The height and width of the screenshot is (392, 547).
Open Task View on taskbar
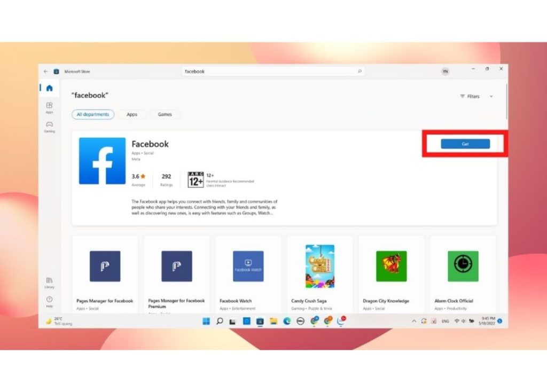[x=232, y=321]
